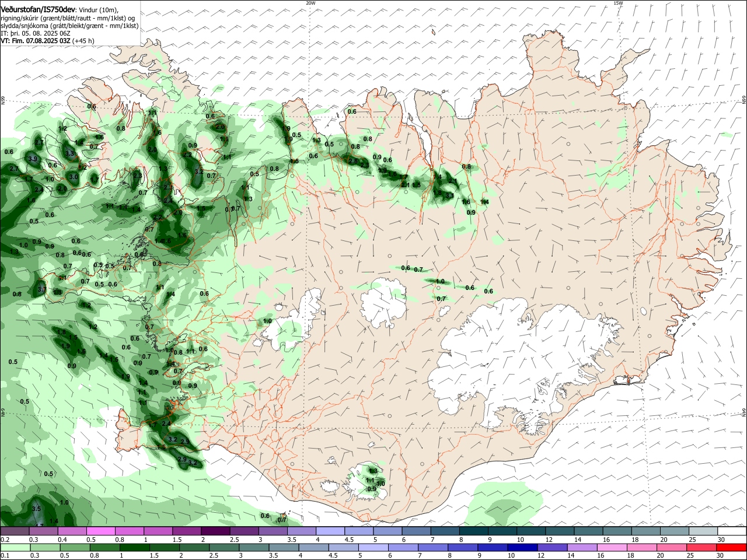Click the upper legend swatch starting at 1.5
This screenshot has width=747, height=560.
click(187, 531)
